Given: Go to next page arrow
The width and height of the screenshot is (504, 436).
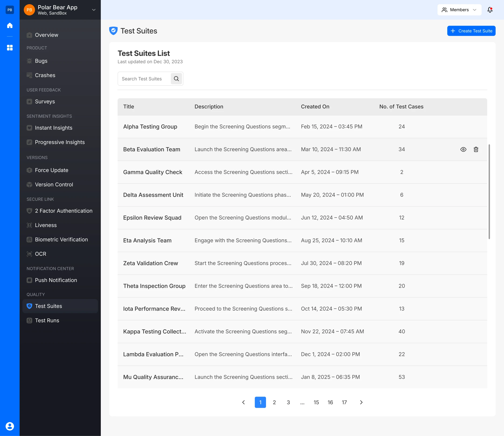Looking at the screenshot, I should coord(361,402).
